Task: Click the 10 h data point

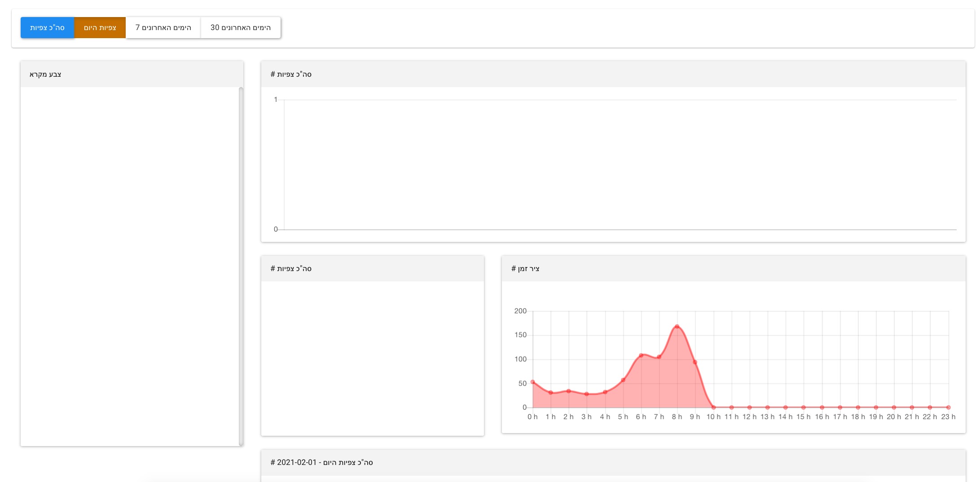Action: point(713,408)
